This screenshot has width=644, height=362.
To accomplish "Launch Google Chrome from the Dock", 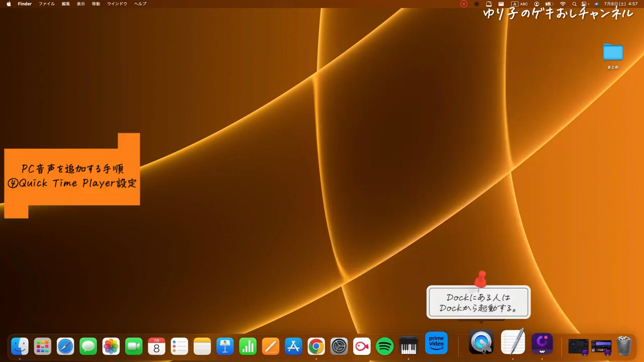I will pyautogui.click(x=316, y=346).
